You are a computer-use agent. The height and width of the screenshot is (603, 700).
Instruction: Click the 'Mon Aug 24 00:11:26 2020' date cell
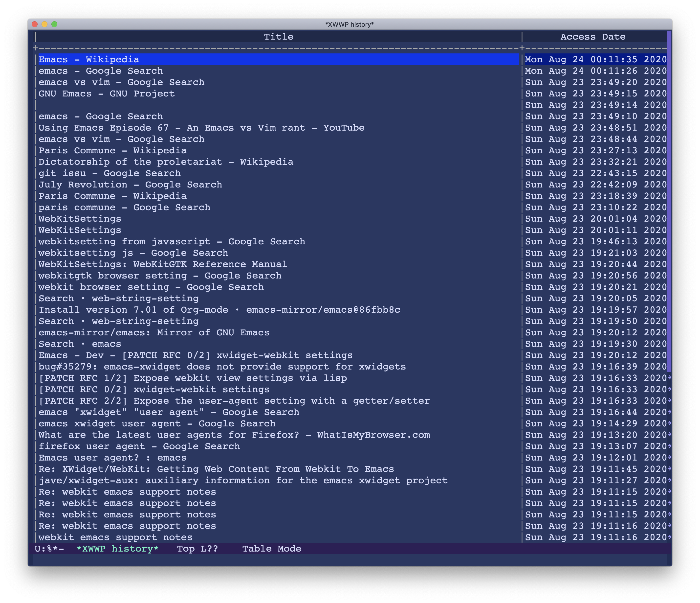(596, 71)
